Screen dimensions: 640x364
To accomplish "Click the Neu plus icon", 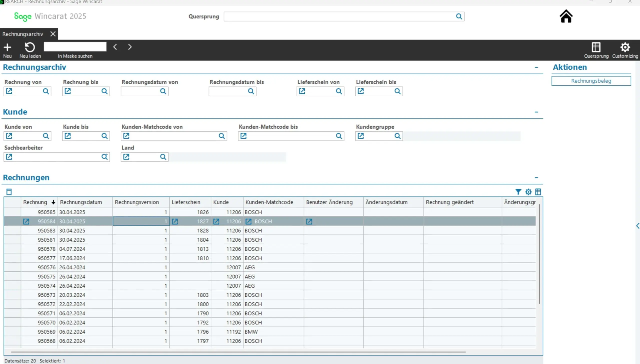I will tap(7, 47).
